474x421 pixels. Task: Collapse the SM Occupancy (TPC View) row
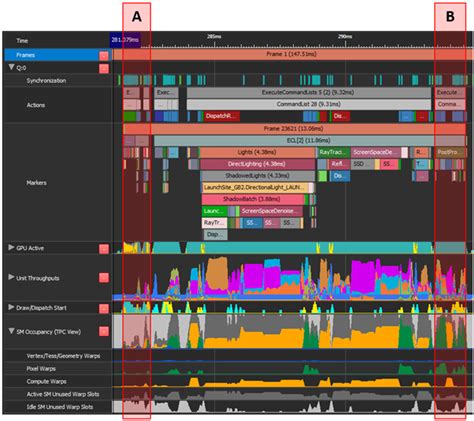[11, 331]
